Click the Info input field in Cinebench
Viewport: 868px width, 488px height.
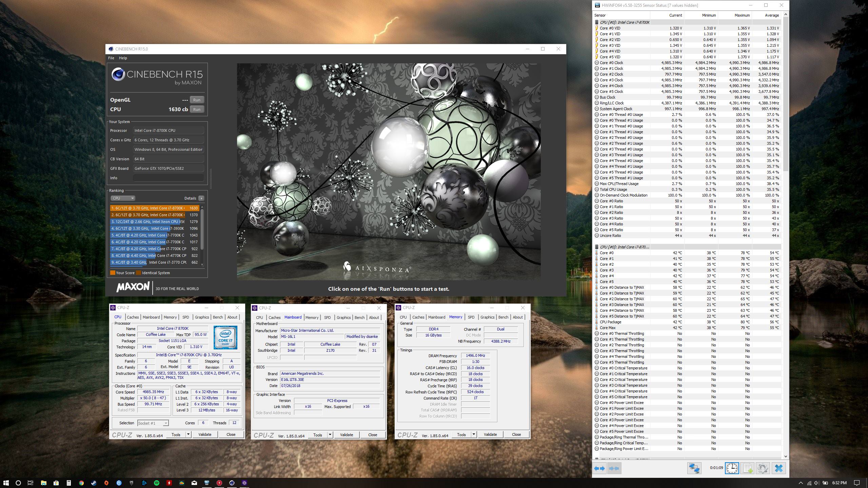click(169, 178)
